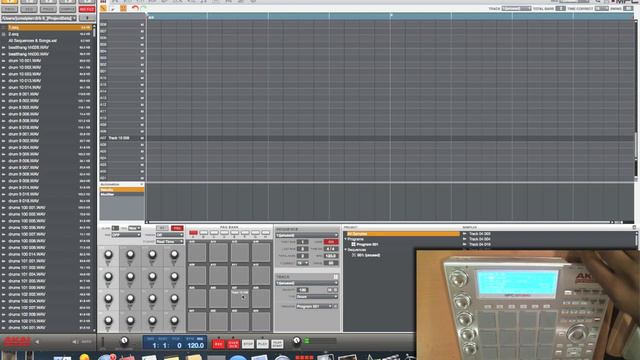640x360 pixels.
Task: Click the PLAY START transport button
Action: (277, 344)
